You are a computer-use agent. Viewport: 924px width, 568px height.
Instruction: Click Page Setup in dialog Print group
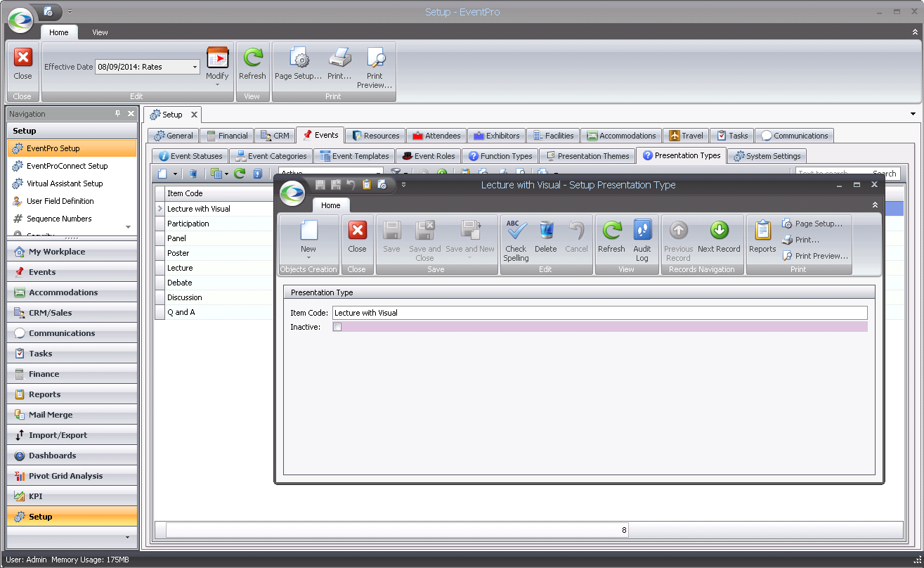pos(812,224)
